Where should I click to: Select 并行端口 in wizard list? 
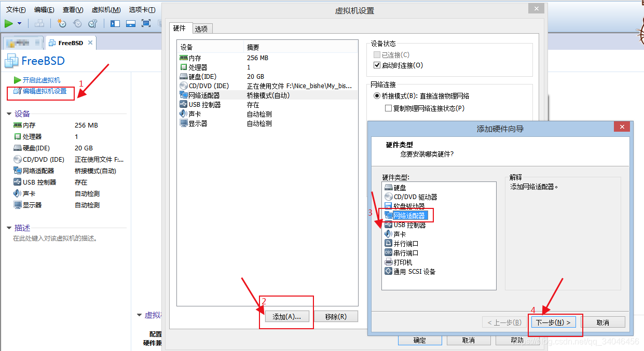[x=402, y=244]
